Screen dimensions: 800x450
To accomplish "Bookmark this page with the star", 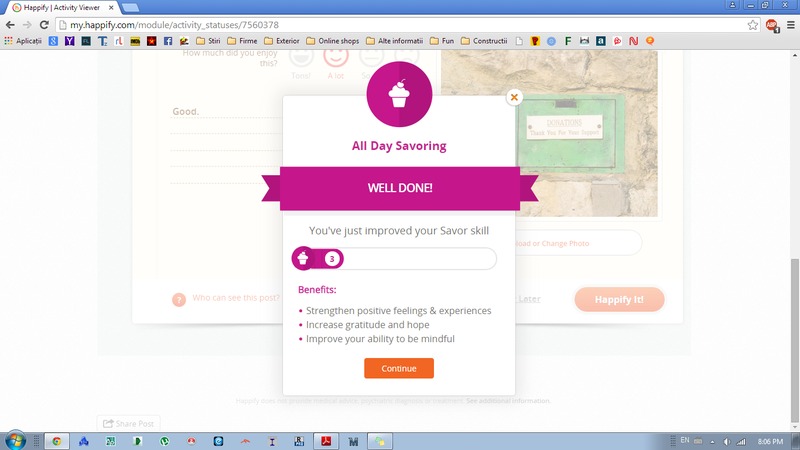I will [753, 24].
